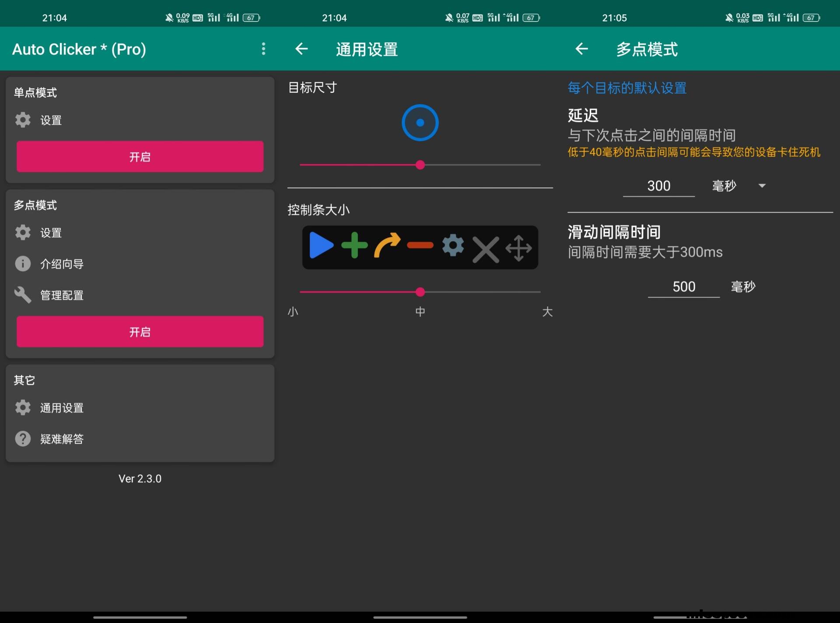
Task: Click the gear icon in control bar preview
Action: (x=453, y=246)
